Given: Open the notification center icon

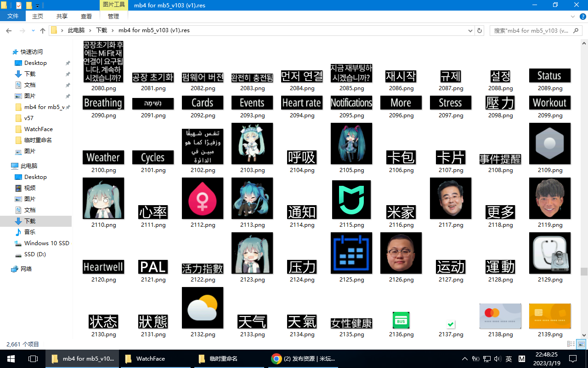Looking at the screenshot, I should pos(573,359).
